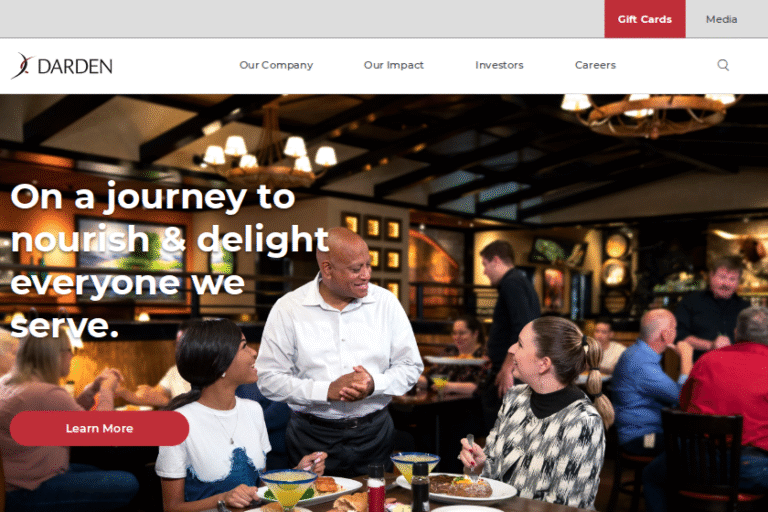Click the round chandelier at top right
This screenshot has width=768, height=512.
click(x=649, y=114)
